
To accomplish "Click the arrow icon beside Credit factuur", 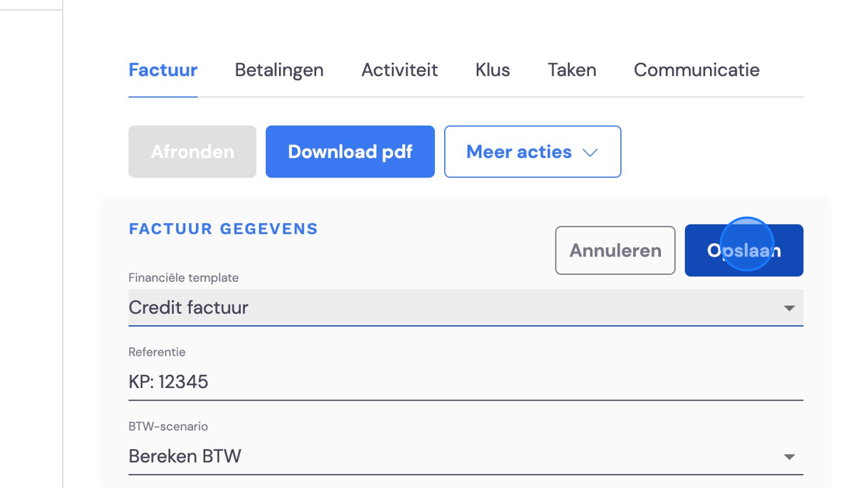I will click(790, 308).
